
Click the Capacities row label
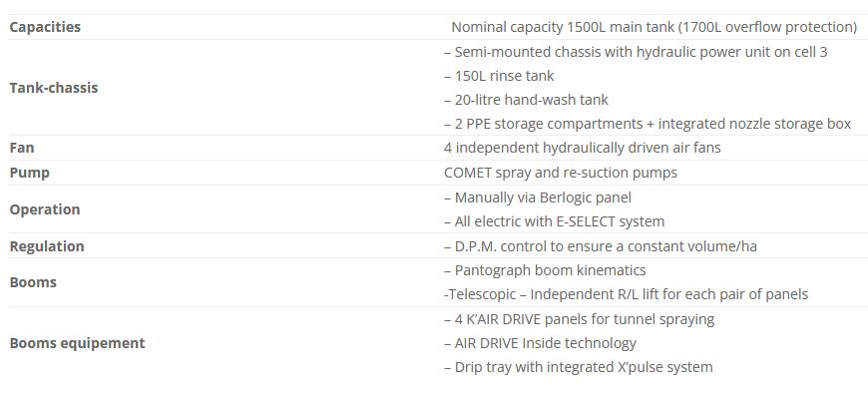click(x=45, y=27)
